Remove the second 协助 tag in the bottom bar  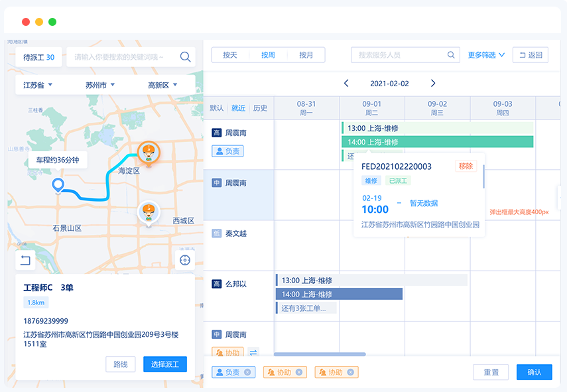tap(350, 372)
